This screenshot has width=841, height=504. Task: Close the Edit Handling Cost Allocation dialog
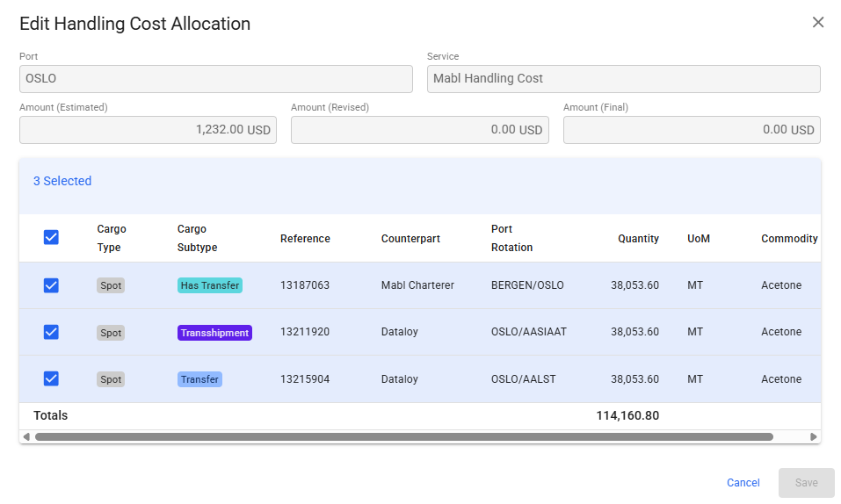[817, 23]
